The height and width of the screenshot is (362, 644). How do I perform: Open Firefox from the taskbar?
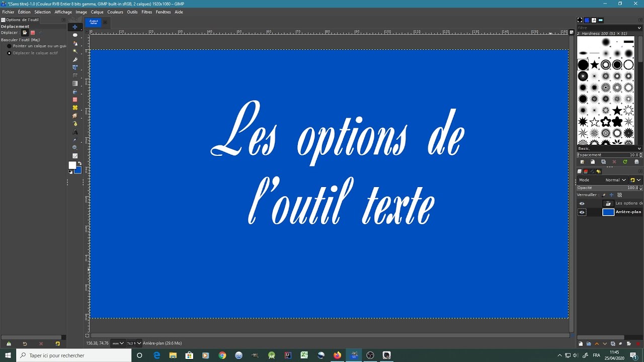337,355
